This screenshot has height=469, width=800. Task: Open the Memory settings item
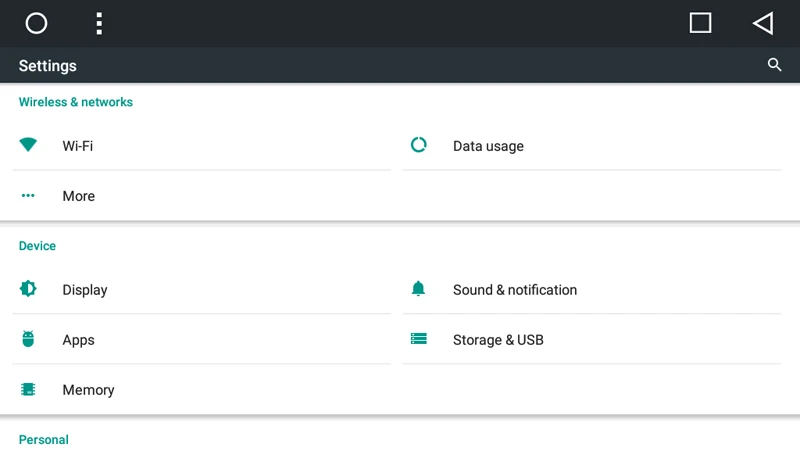202,390
